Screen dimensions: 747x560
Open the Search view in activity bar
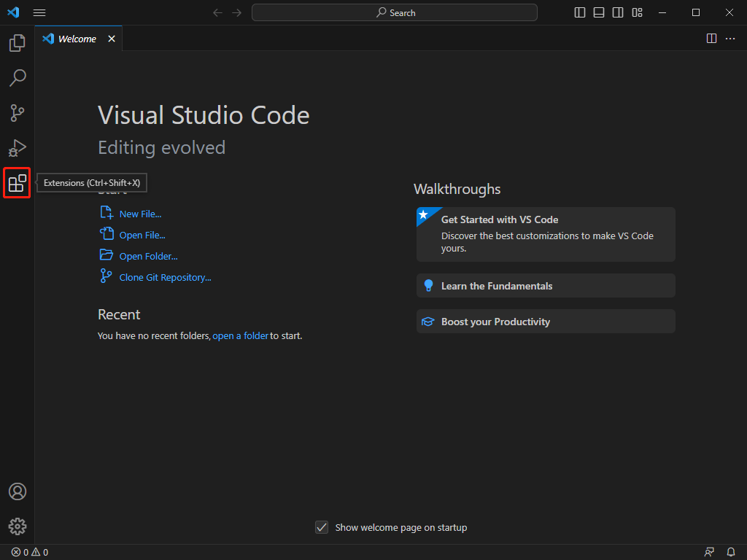click(x=18, y=77)
